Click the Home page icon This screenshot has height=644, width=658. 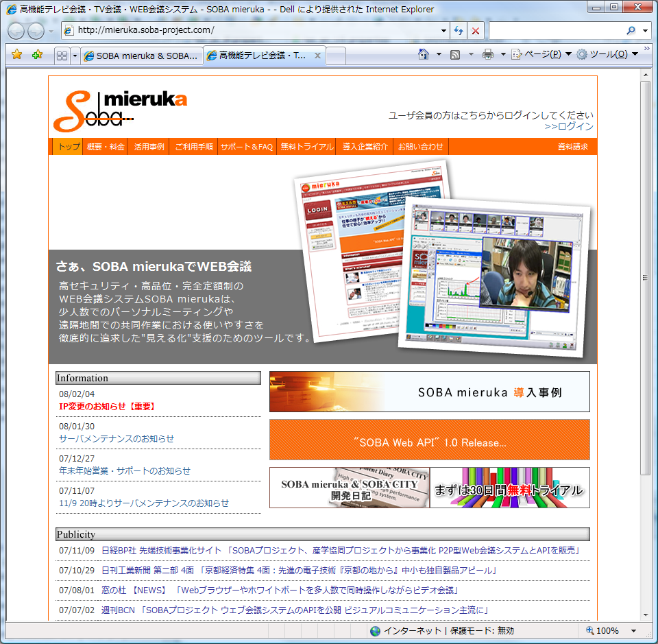pos(424,54)
